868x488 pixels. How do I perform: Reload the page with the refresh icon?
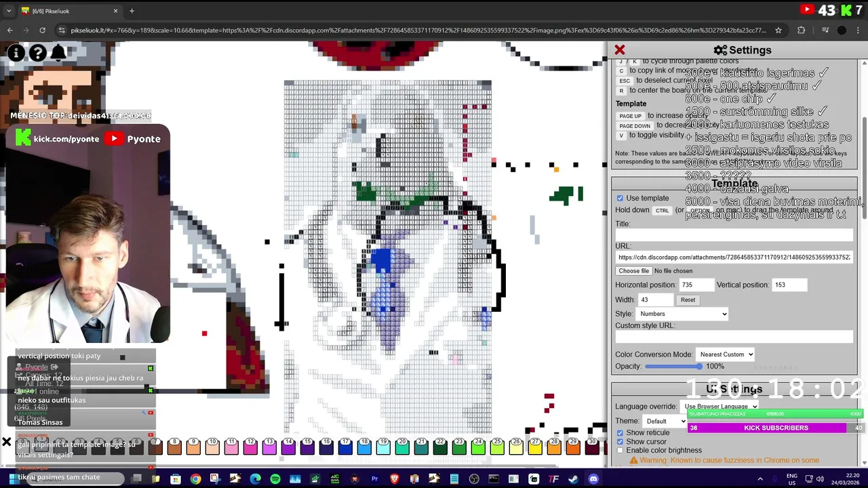(42, 30)
